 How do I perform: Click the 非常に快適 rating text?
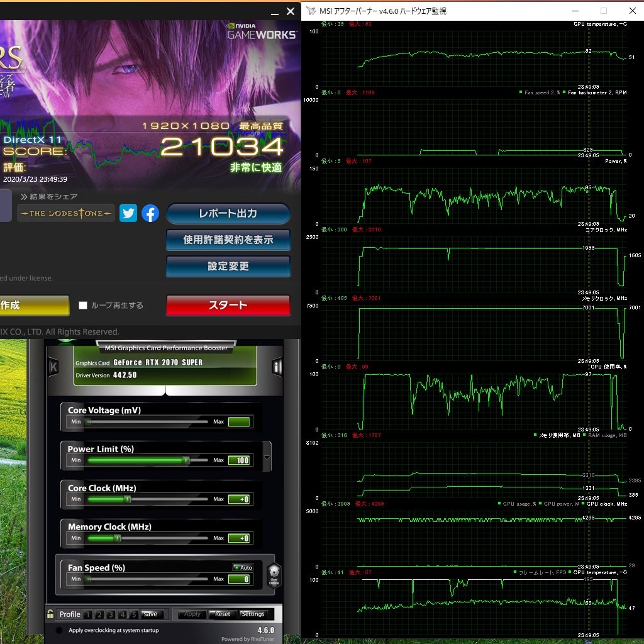[256, 167]
